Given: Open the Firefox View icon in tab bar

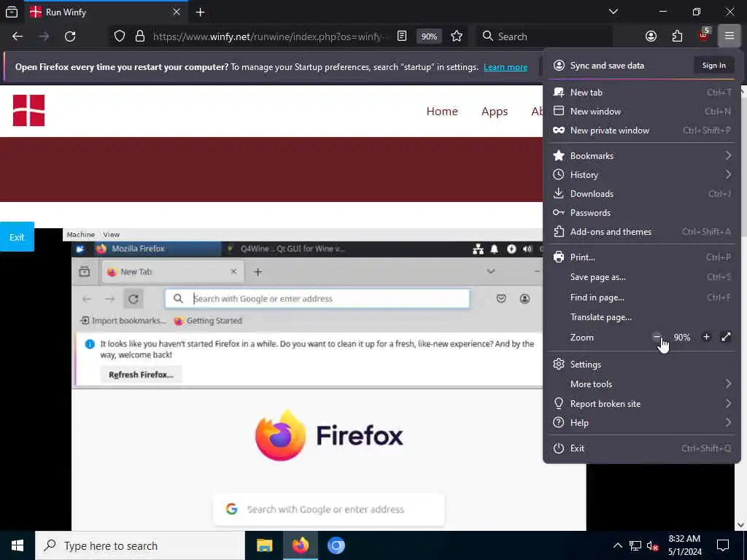Looking at the screenshot, I should [x=12, y=12].
